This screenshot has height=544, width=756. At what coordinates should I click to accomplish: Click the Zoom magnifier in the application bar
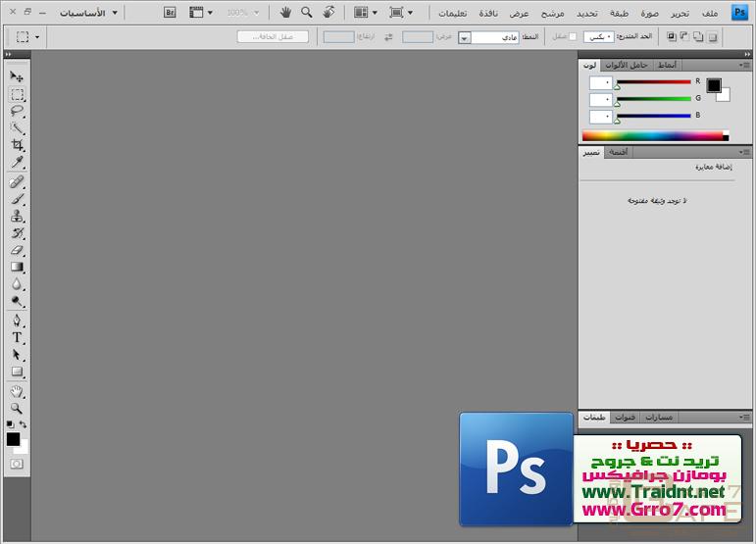pyautogui.click(x=307, y=13)
